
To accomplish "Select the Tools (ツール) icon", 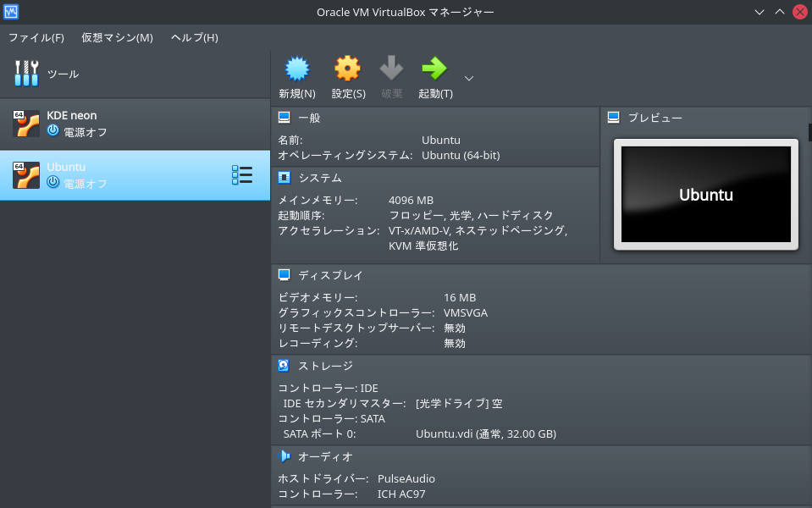I will coord(26,74).
